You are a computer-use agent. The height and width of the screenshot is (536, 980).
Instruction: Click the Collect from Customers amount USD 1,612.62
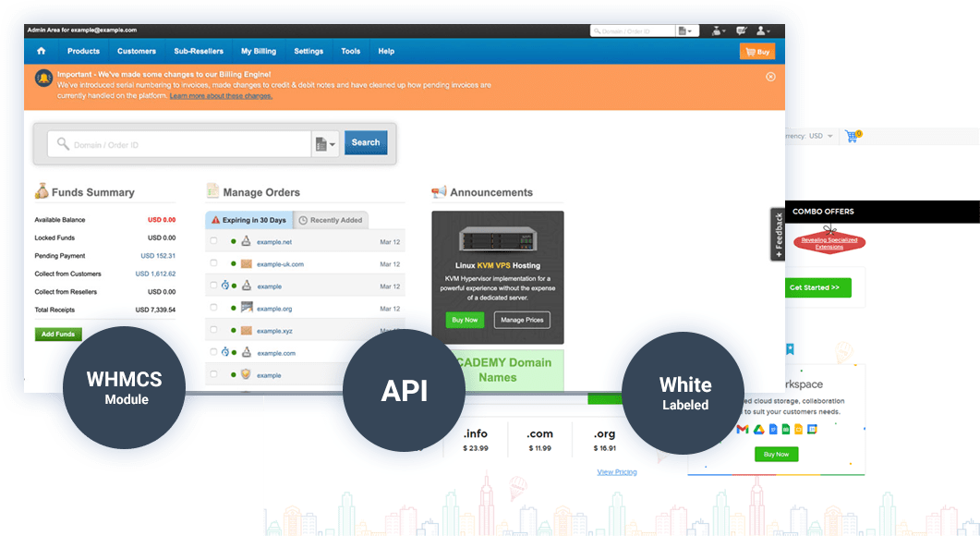point(155,274)
